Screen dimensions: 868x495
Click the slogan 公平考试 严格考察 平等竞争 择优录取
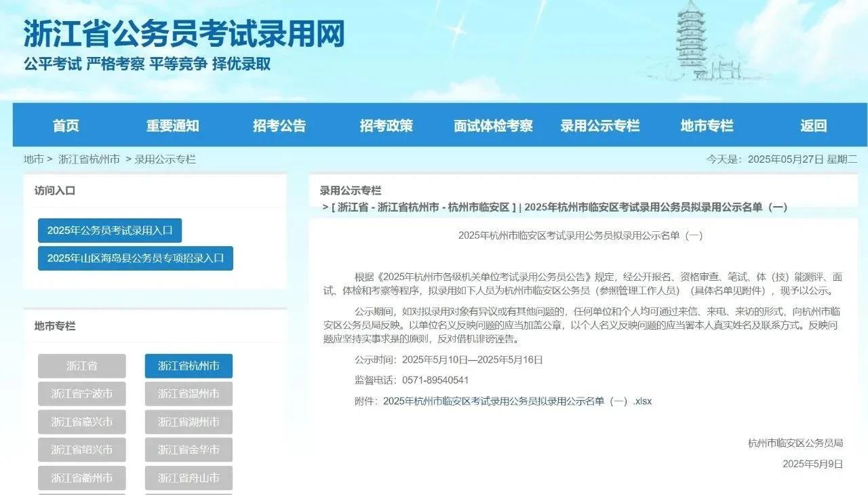click(147, 64)
